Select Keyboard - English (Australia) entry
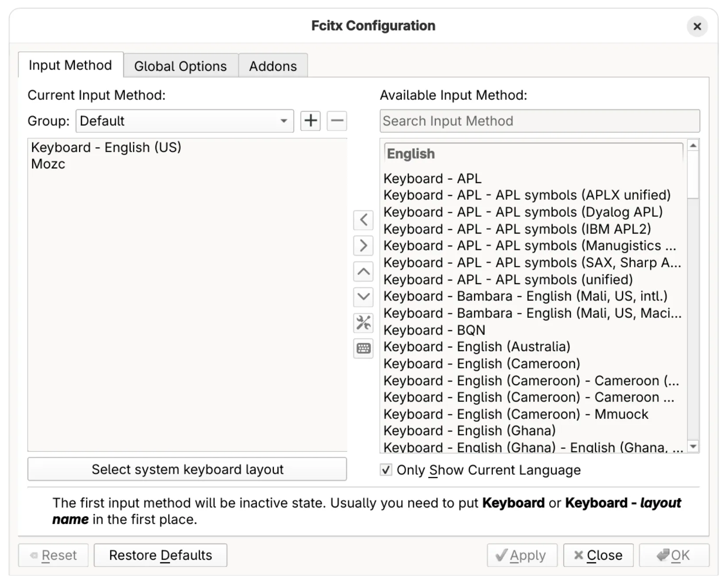728x585 pixels. point(476,347)
